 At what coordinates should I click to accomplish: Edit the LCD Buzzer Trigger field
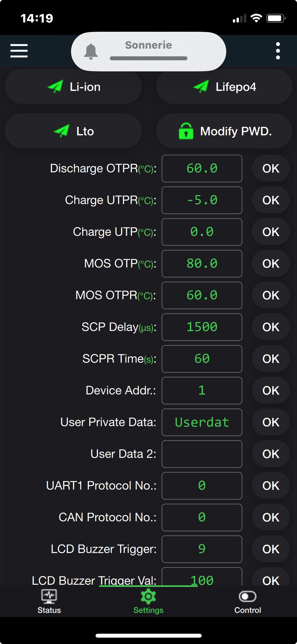202,549
